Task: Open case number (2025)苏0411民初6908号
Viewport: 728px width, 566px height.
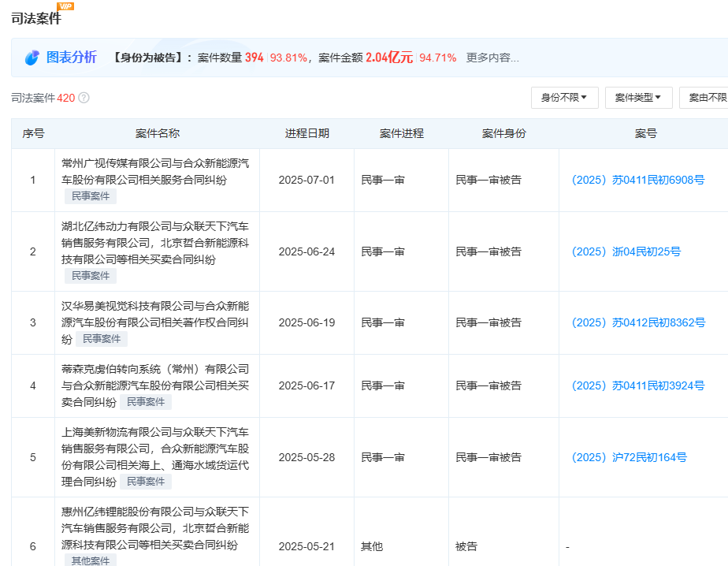Action: tap(637, 180)
